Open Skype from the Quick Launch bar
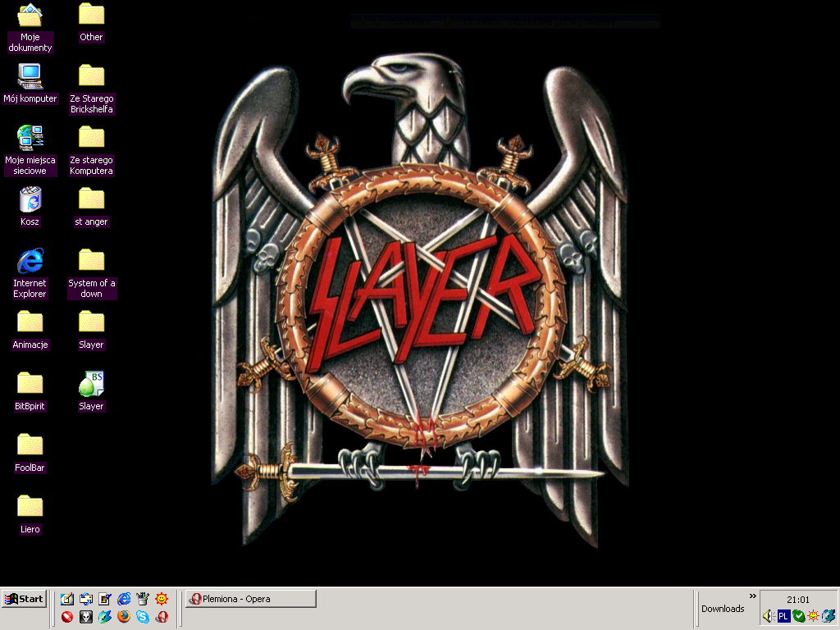The height and width of the screenshot is (630, 840). [142, 616]
